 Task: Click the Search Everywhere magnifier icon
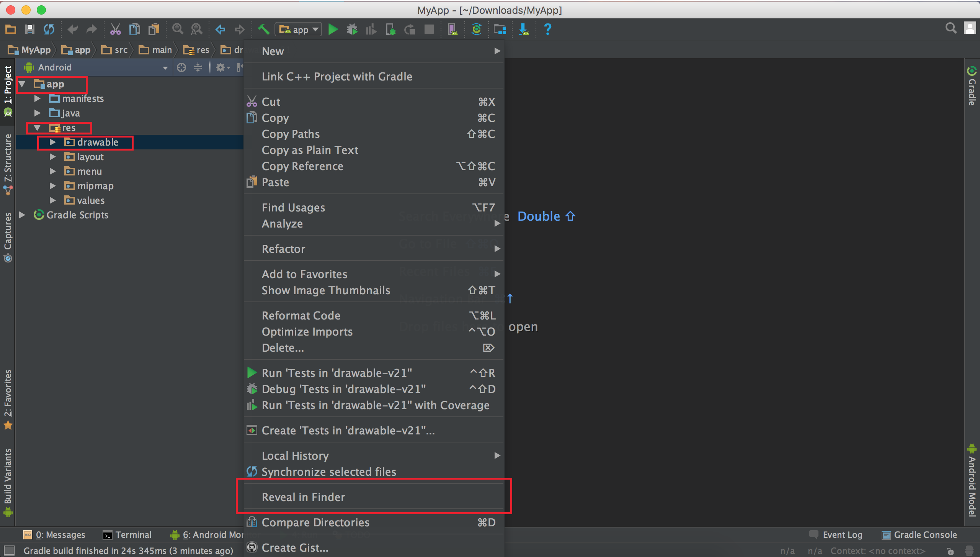pyautogui.click(x=951, y=28)
